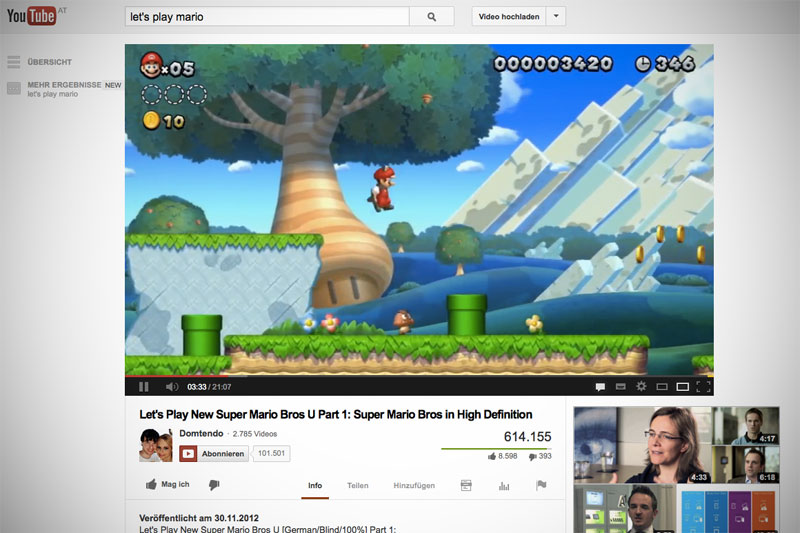The image size is (800, 533).
Task: Click the ÜBERSICHT sidebar label
Action: point(49,62)
